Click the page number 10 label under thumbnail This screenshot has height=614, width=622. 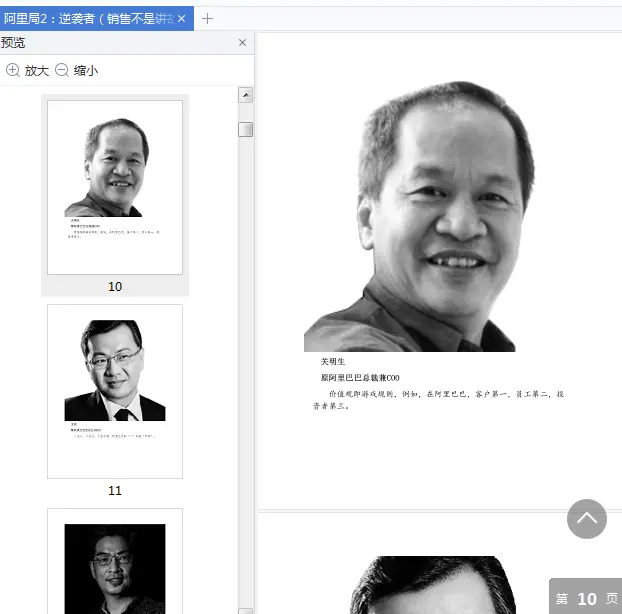point(115,286)
